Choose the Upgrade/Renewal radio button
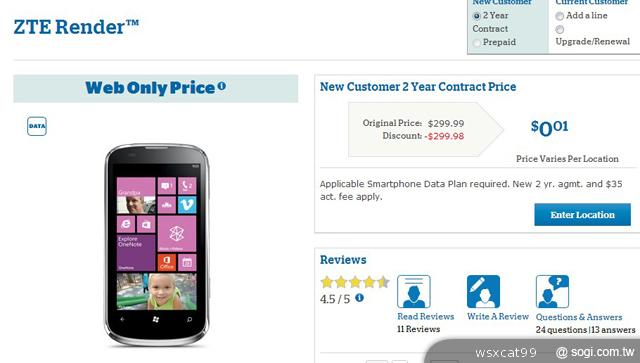640x363 pixels. 560,29
